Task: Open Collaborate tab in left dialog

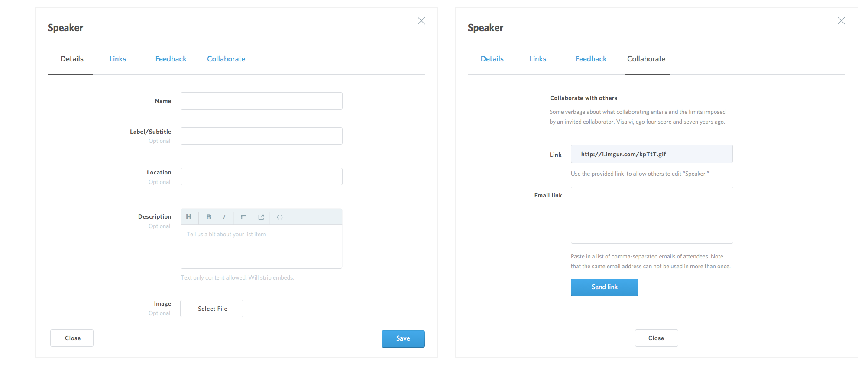Action: pos(226,59)
